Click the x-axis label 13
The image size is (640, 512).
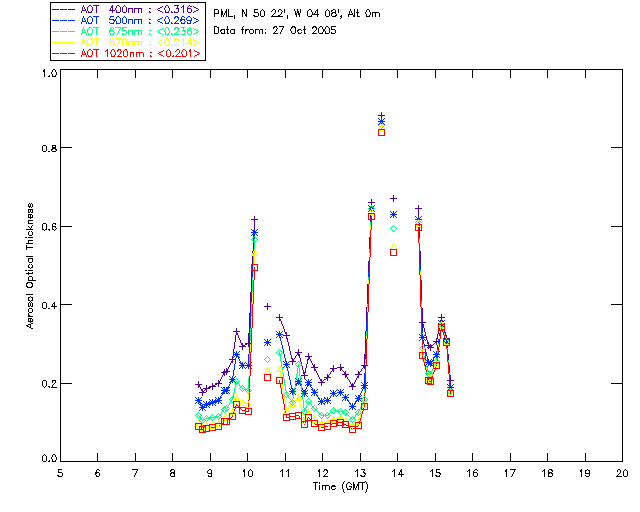[x=360, y=473]
